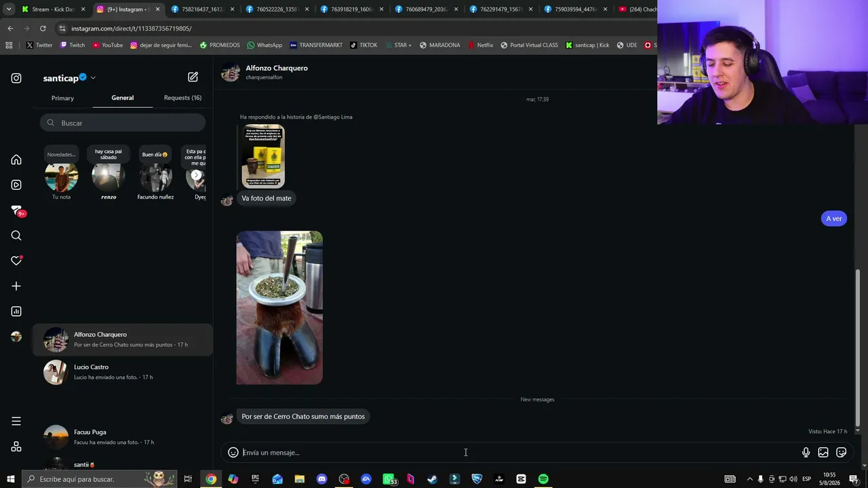Open the Portal Virtual CLASS bookmark

click(x=529, y=45)
